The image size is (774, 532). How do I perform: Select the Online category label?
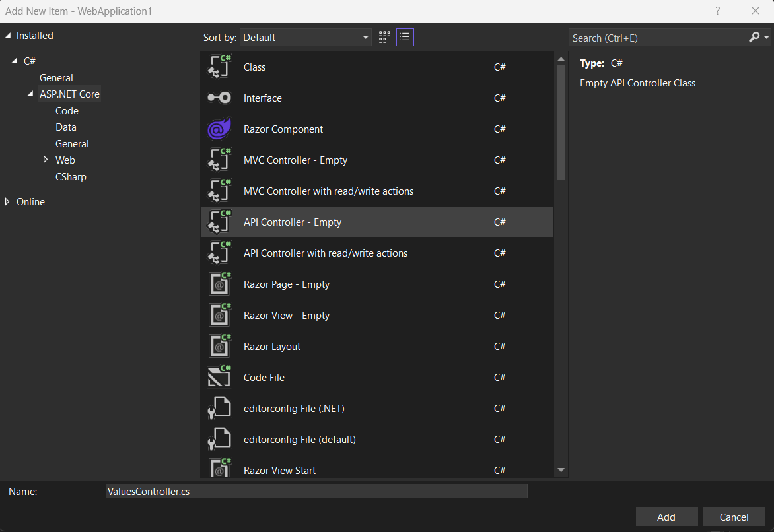(x=30, y=201)
